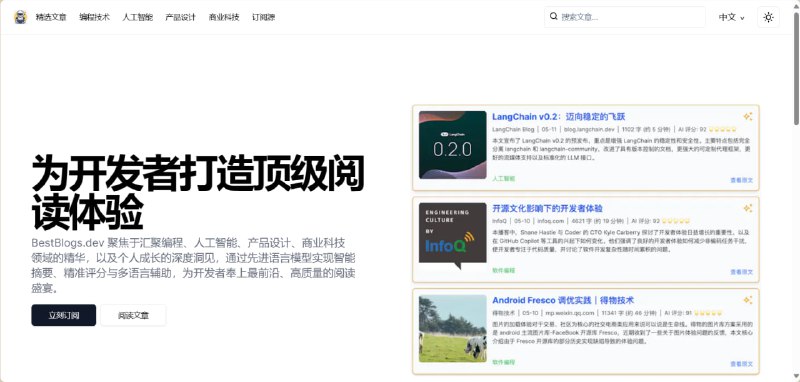Open the 商业科技 navigation item

pyautogui.click(x=224, y=17)
